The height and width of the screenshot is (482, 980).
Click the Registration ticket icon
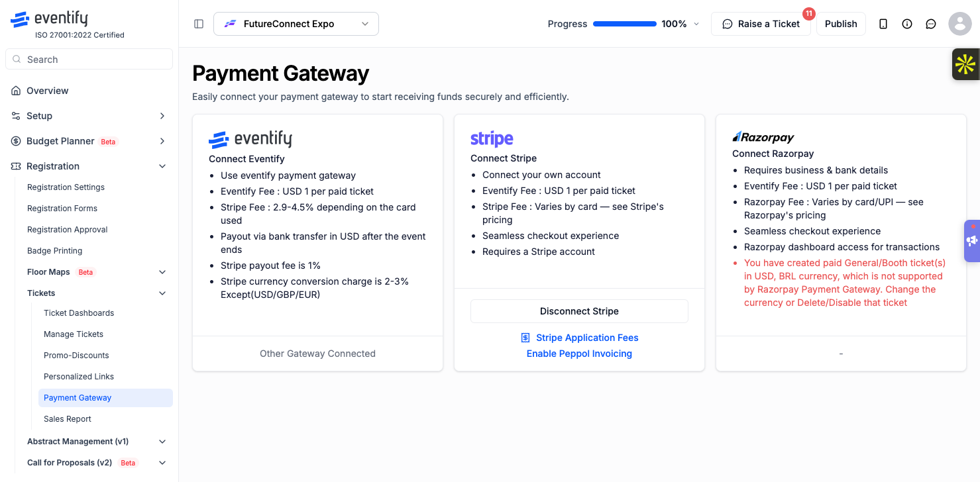pyautogui.click(x=16, y=166)
